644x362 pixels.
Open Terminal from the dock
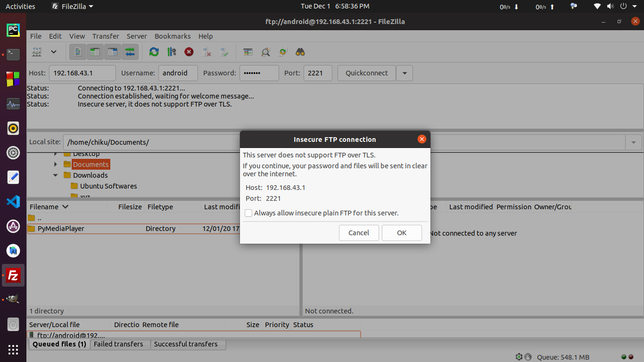pos(13,55)
